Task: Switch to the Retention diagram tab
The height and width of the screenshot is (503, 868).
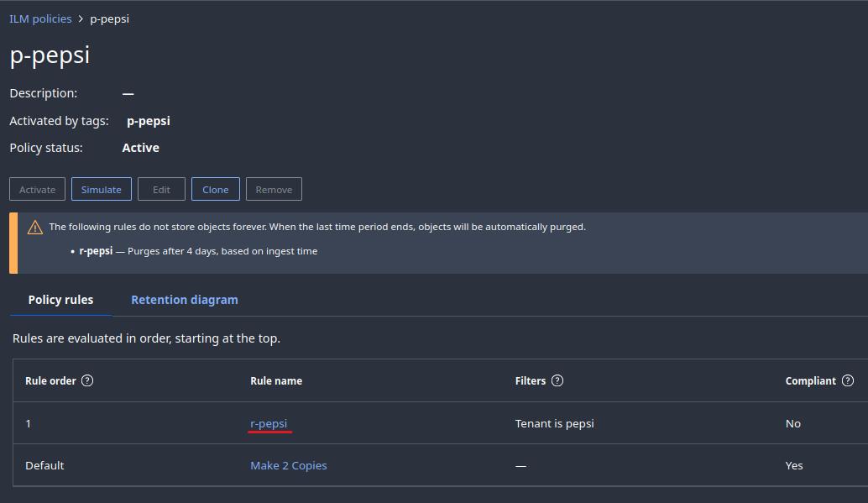Action: (185, 300)
